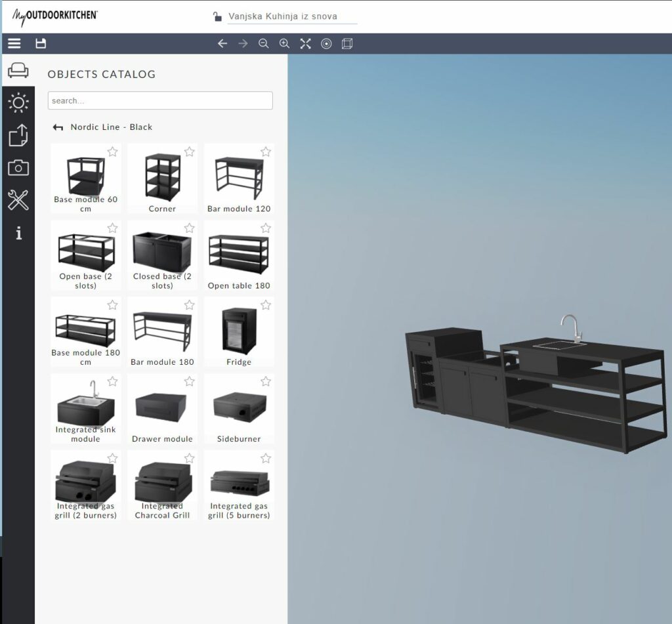Click the catalog search field
672x624 pixels.
pyautogui.click(x=160, y=100)
